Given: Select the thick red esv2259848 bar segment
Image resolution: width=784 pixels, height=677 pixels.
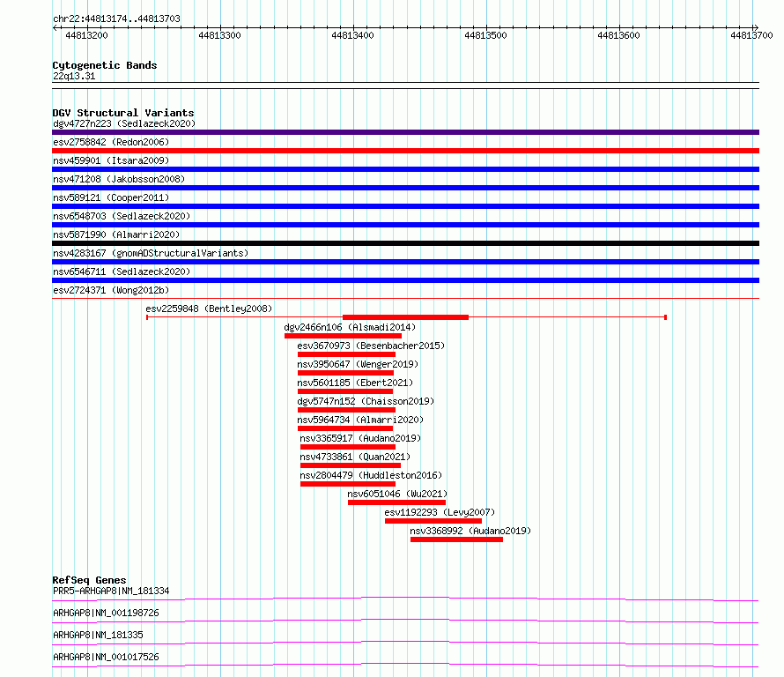Looking at the screenshot, I should (405, 317).
